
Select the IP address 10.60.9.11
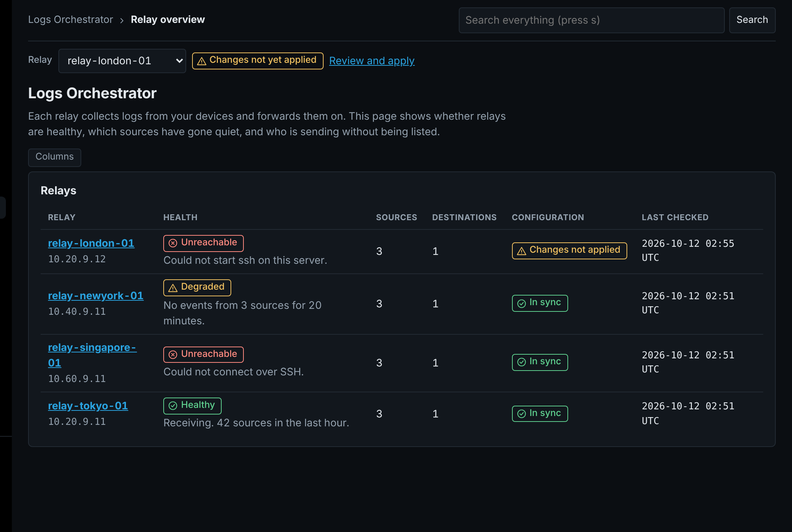77,379
